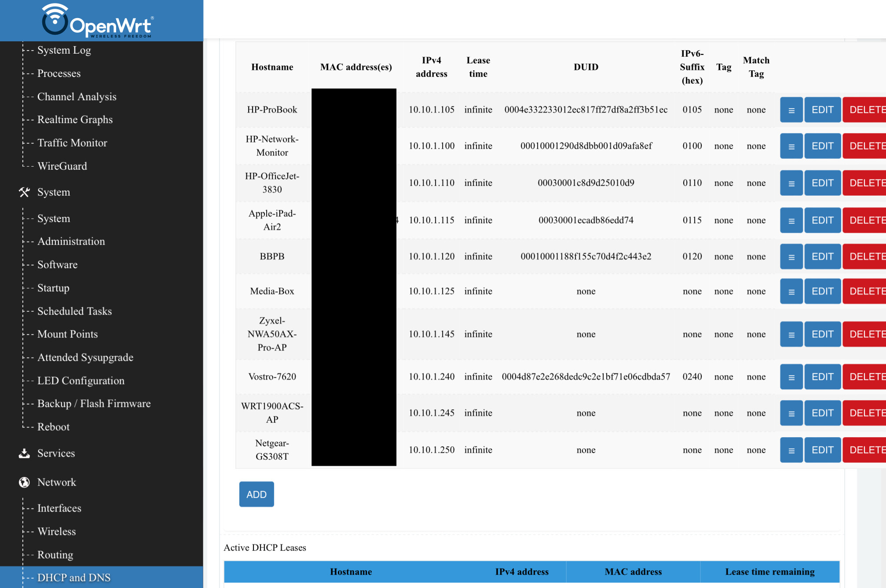Screen dimensions: 886x588
Task: Click drag handle for Apple-iPad-Air2 row
Action: 791,220
